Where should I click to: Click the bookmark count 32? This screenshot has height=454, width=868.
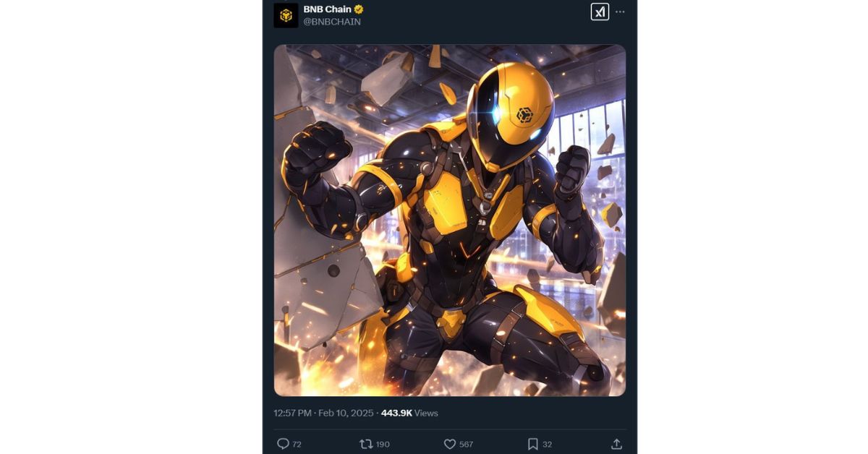tap(547, 444)
